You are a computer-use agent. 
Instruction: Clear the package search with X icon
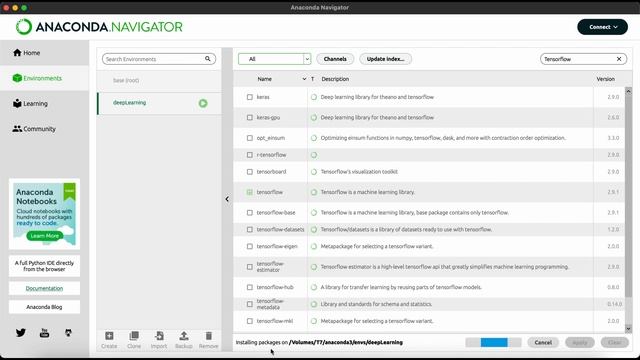coord(619,59)
